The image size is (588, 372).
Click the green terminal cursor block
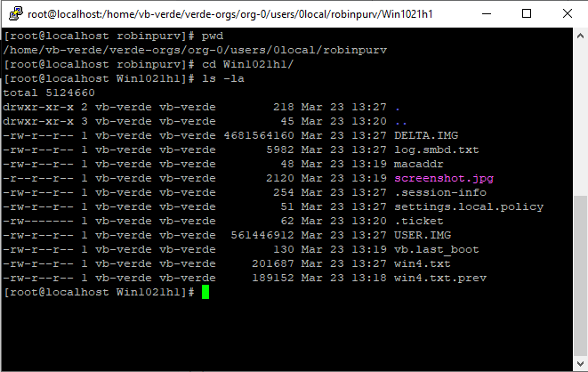tap(205, 292)
